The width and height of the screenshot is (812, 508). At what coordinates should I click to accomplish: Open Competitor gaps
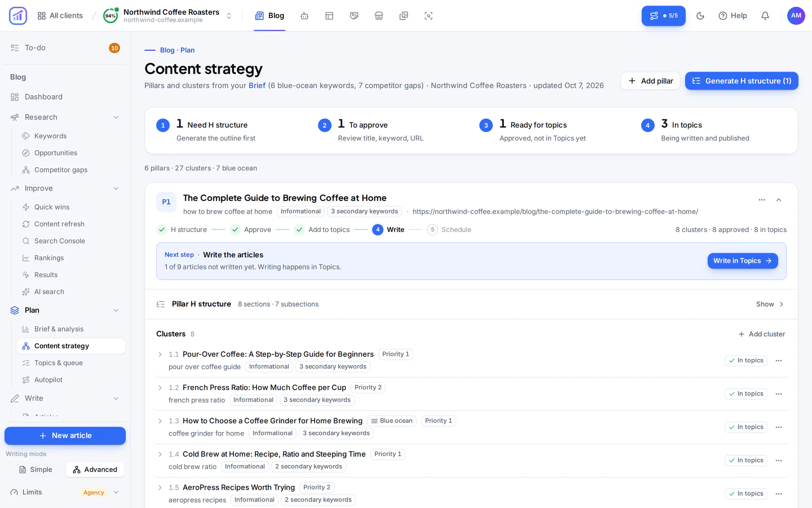[71, 170]
